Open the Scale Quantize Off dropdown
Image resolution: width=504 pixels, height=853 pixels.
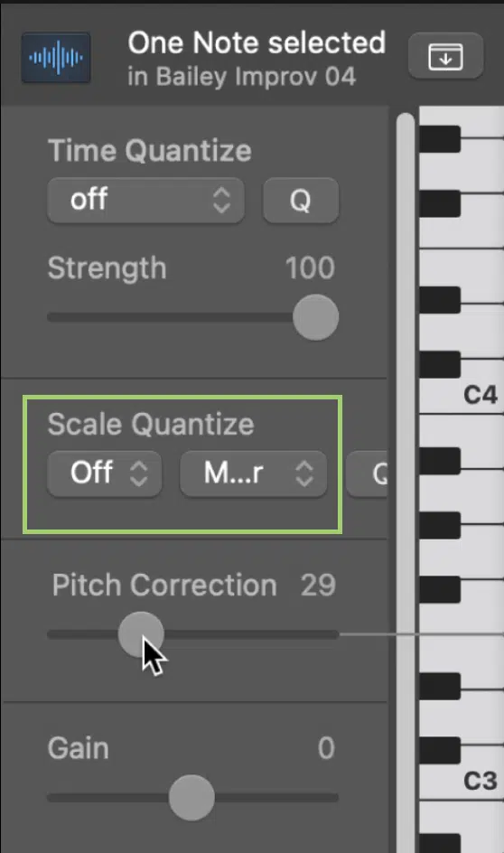(105, 473)
